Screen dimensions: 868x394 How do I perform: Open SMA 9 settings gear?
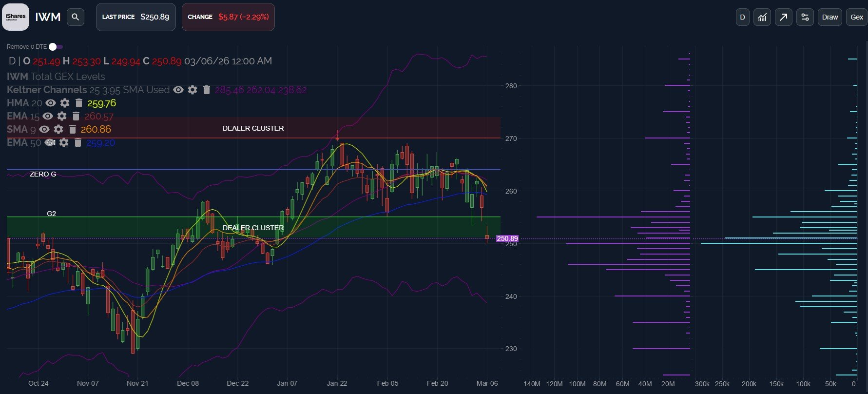pos(58,129)
